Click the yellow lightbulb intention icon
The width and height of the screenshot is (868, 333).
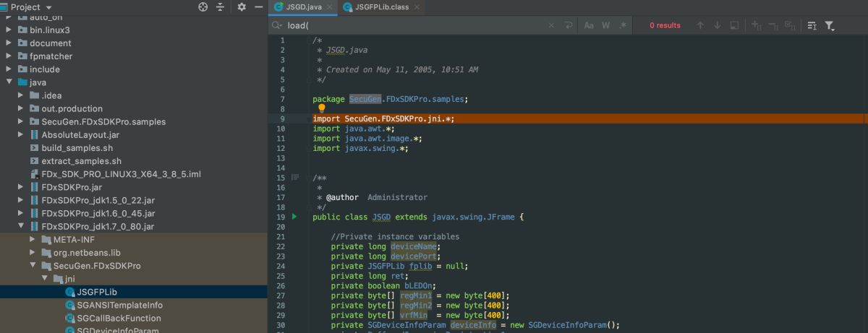tap(322, 108)
